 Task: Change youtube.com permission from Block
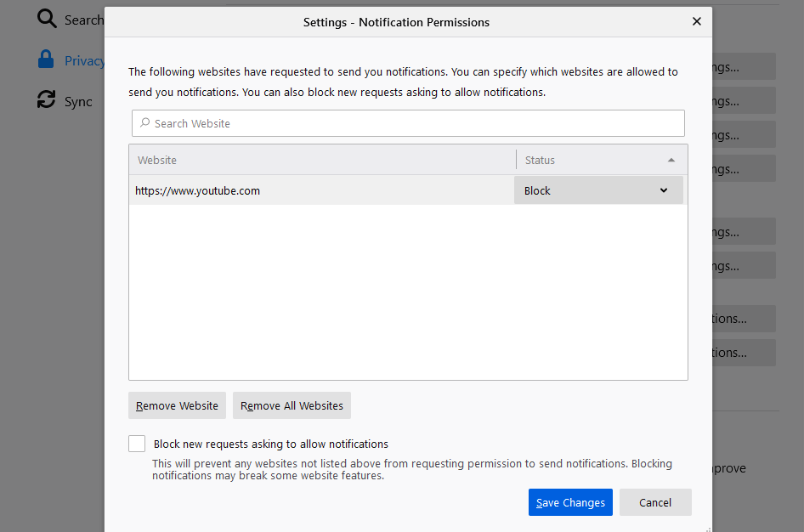[x=598, y=190]
